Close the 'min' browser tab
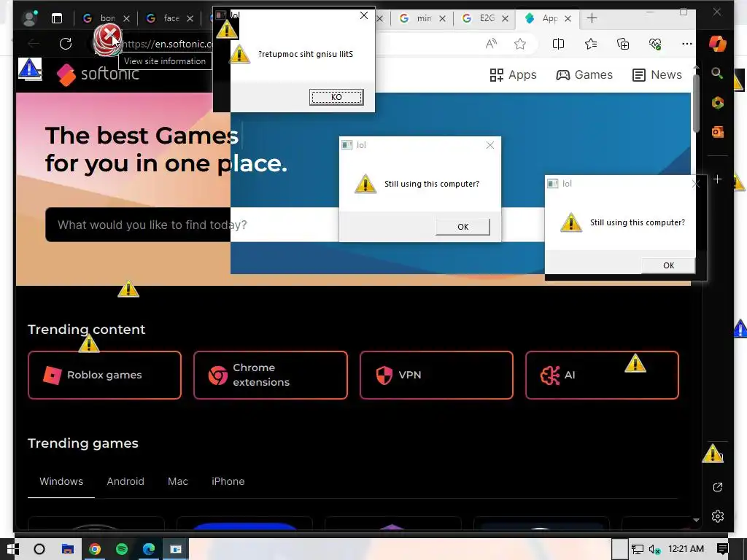This screenshot has width=747, height=560. [443, 18]
